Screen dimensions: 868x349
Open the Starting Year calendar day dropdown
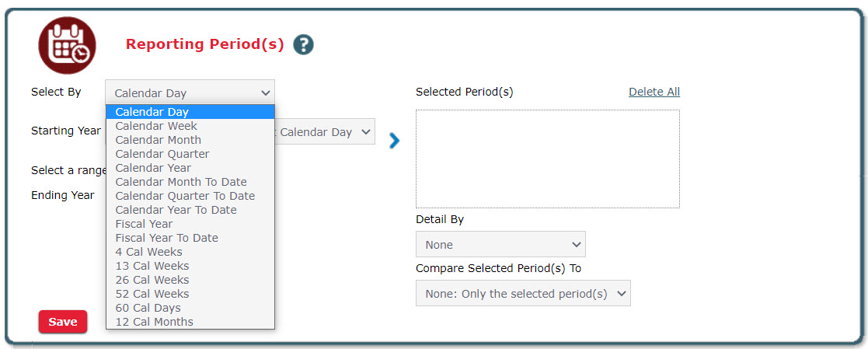click(x=325, y=132)
